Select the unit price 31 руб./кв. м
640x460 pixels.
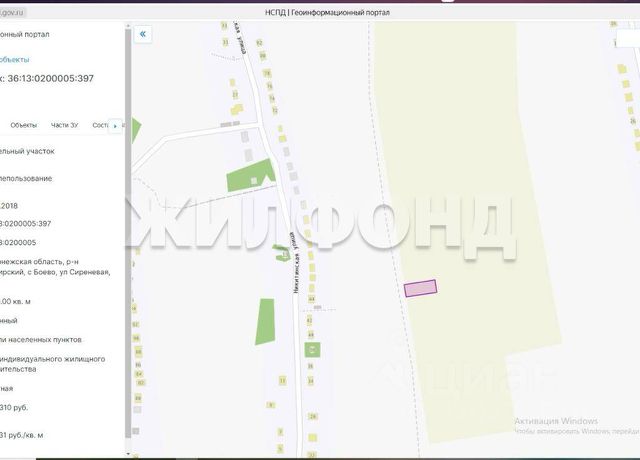pyautogui.click(x=21, y=436)
